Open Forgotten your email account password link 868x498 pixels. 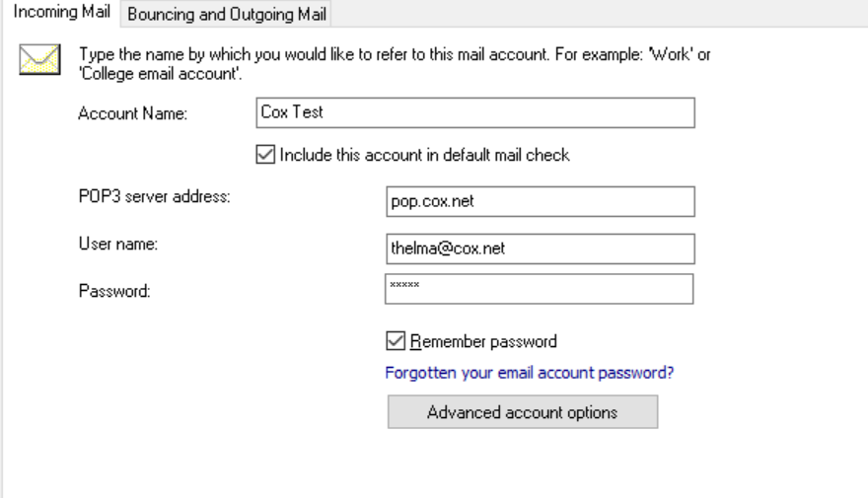tap(530, 373)
